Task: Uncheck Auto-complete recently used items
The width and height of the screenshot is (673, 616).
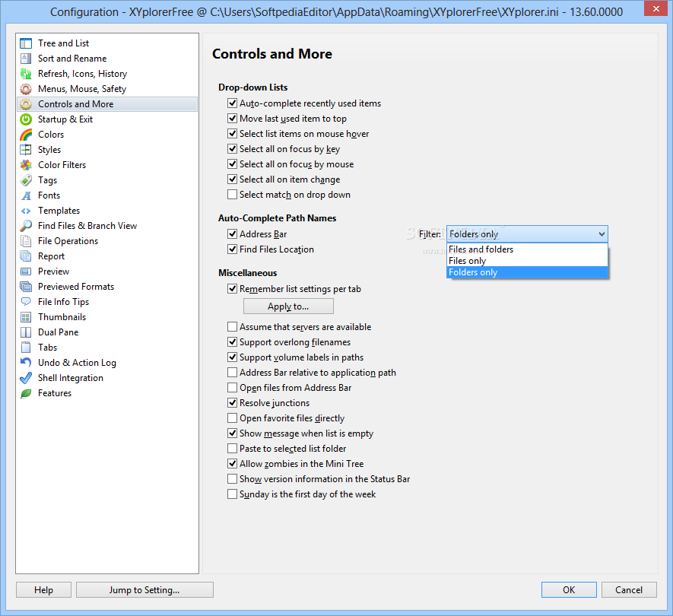Action: click(x=232, y=103)
